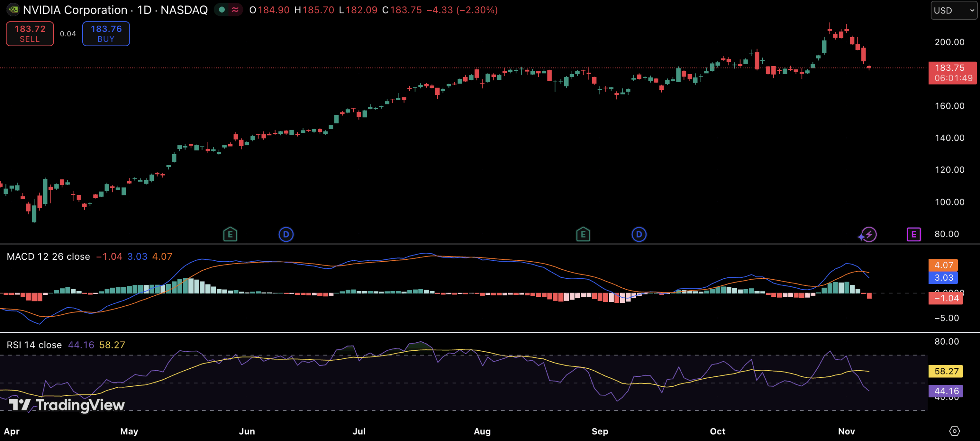This screenshot has height=441, width=980.
Task: Click the NVIDIA logo icon beside the title
Action: click(x=13, y=10)
